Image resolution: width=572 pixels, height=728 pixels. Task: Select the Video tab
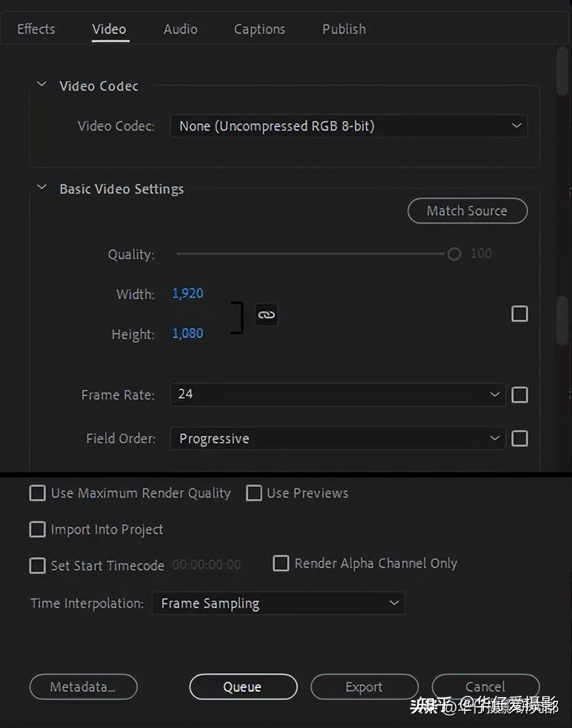coord(109,29)
